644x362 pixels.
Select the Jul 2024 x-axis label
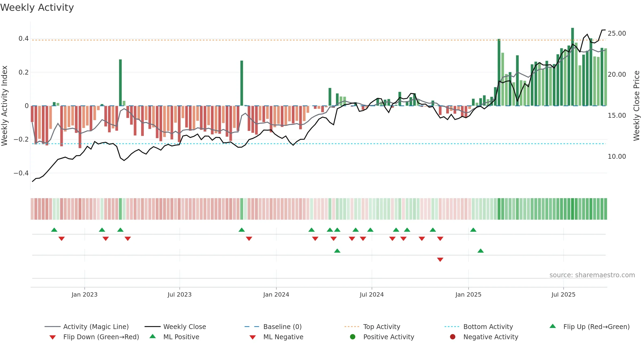(x=372, y=294)
